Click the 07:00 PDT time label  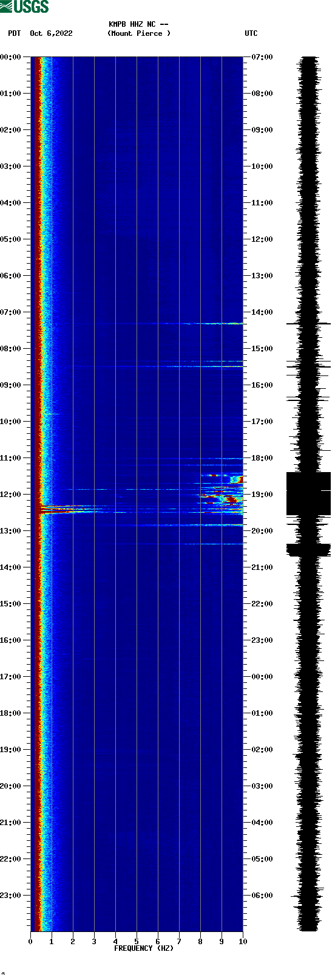point(10,312)
